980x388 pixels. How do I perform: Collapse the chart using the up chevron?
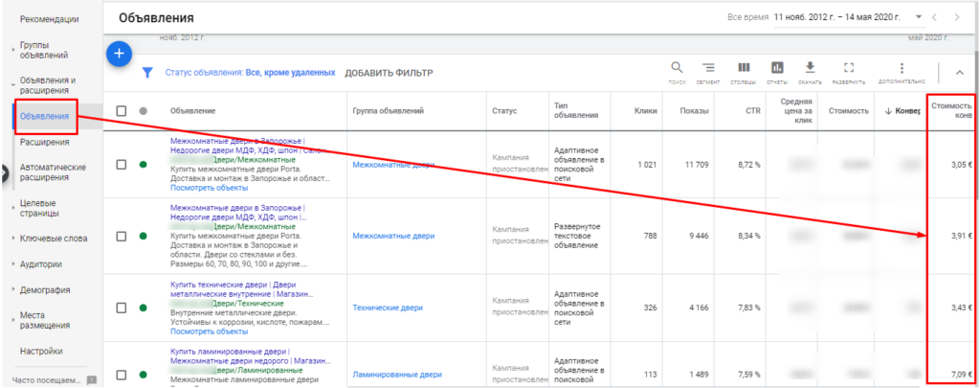[x=959, y=73]
